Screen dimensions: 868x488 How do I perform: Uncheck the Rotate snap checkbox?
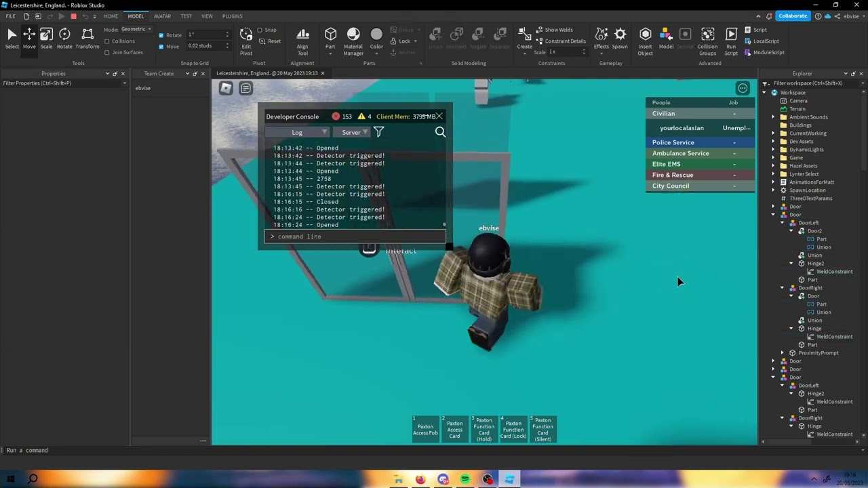click(161, 35)
